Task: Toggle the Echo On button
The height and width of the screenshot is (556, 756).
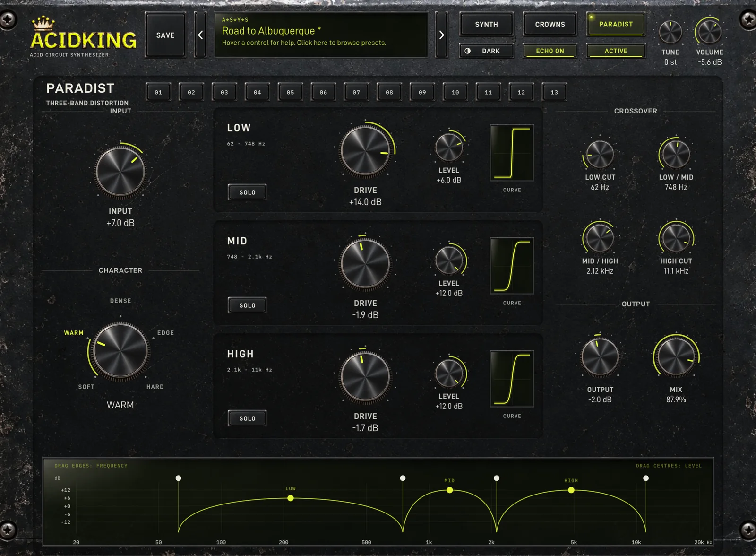Action: [x=550, y=51]
